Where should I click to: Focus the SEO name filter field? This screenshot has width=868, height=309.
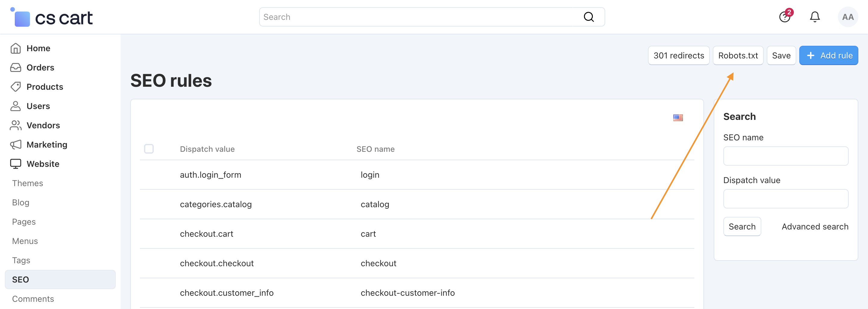786,156
